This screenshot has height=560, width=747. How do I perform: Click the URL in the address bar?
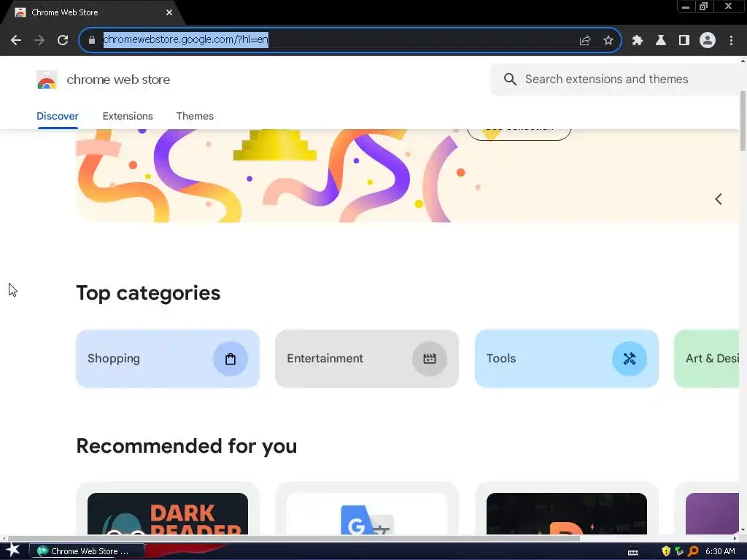[x=186, y=39]
